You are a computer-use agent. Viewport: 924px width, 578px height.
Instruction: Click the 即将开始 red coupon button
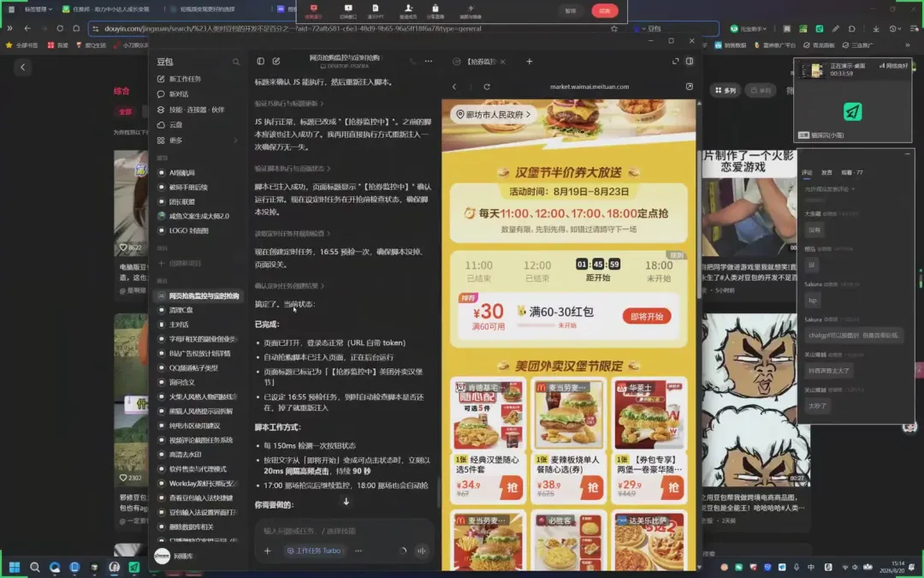(x=647, y=317)
